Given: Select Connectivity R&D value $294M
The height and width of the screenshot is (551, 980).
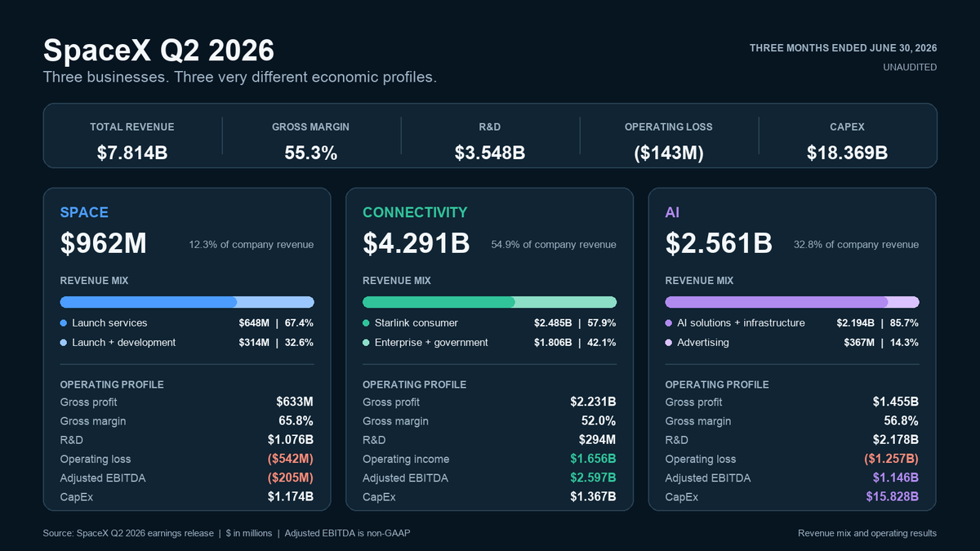Looking at the screenshot, I should (x=598, y=440).
